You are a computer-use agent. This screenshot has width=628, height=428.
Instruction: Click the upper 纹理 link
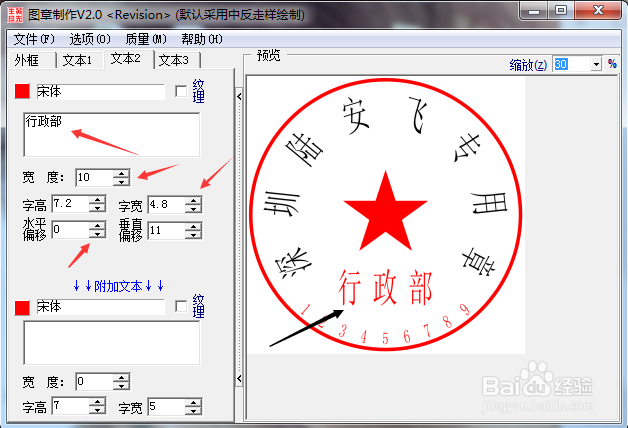tap(198, 91)
